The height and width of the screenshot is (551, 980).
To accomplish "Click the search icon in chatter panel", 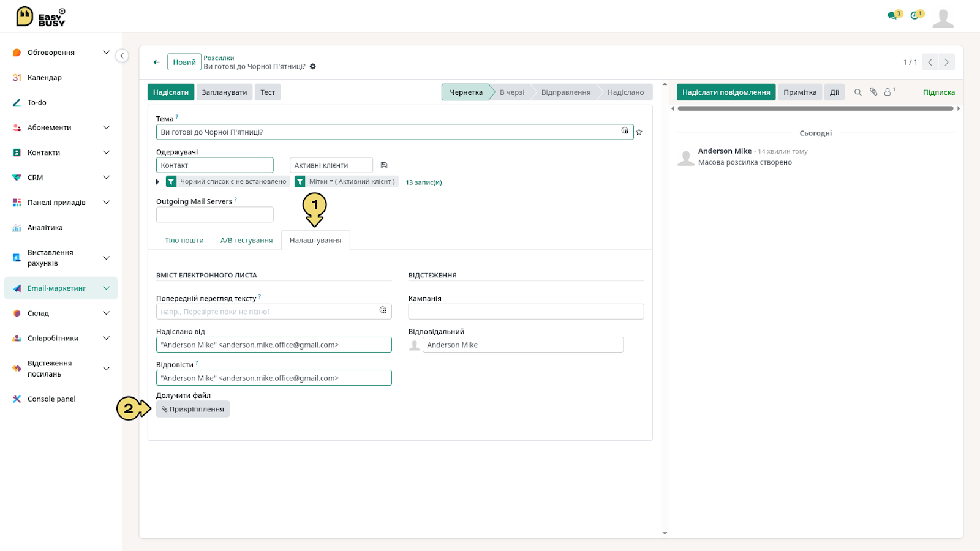I will pos(858,92).
